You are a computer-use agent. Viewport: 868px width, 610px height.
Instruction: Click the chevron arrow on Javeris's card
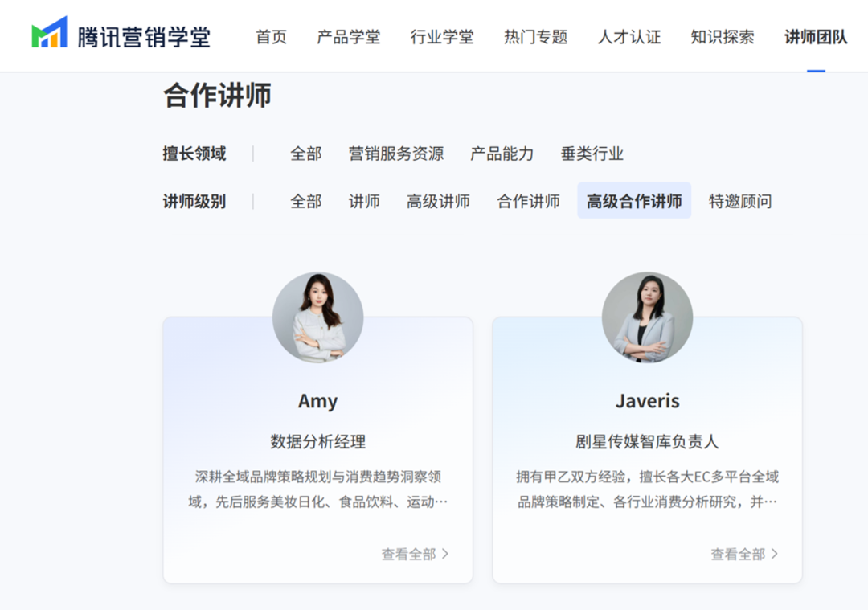click(x=775, y=554)
